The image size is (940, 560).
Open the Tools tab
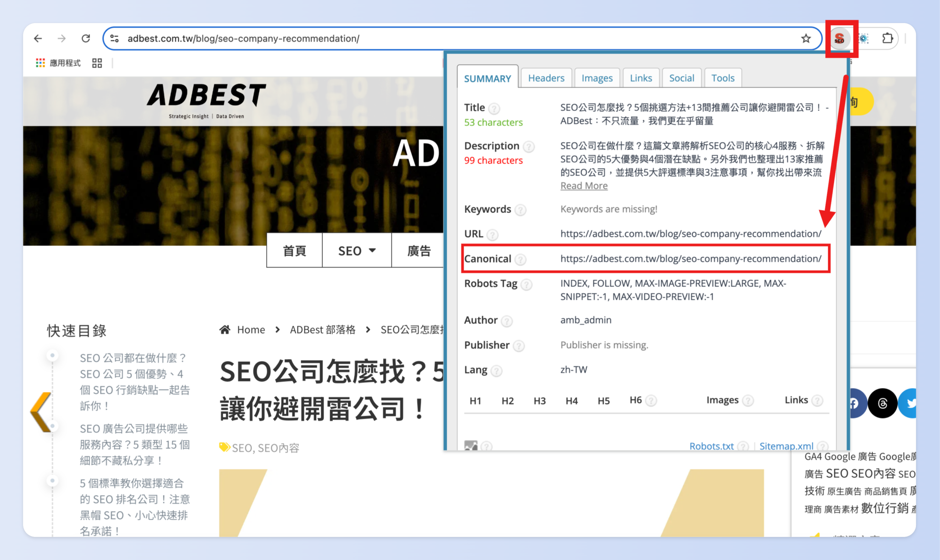point(723,78)
